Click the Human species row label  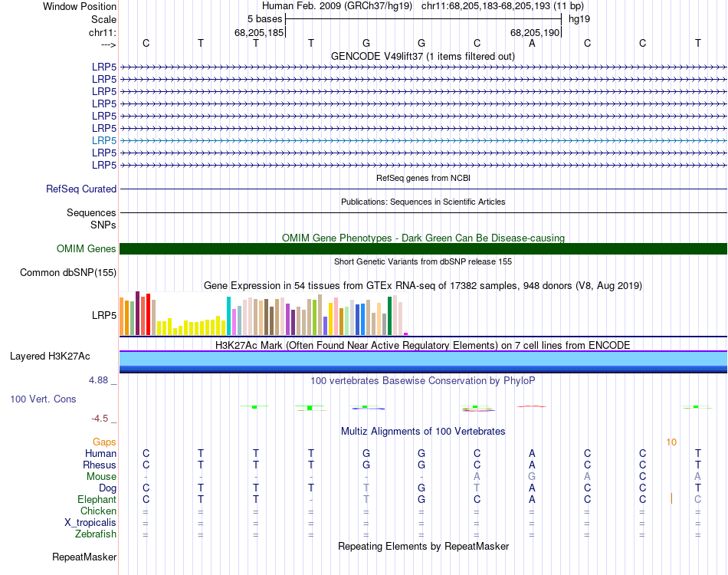tap(100, 453)
